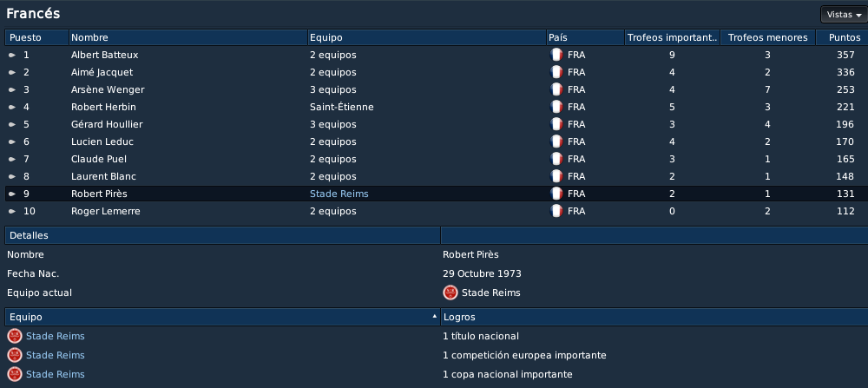Click the Stade Reims crest in título nacional row
The height and width of the screenshot is (388, 868).
tap(15, 336)
